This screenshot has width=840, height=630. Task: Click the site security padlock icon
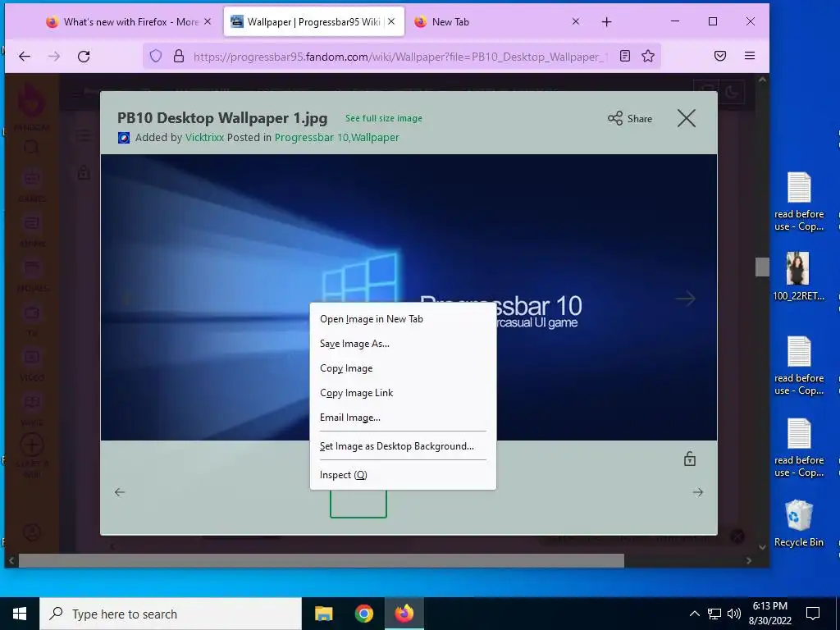coord(179,57)
